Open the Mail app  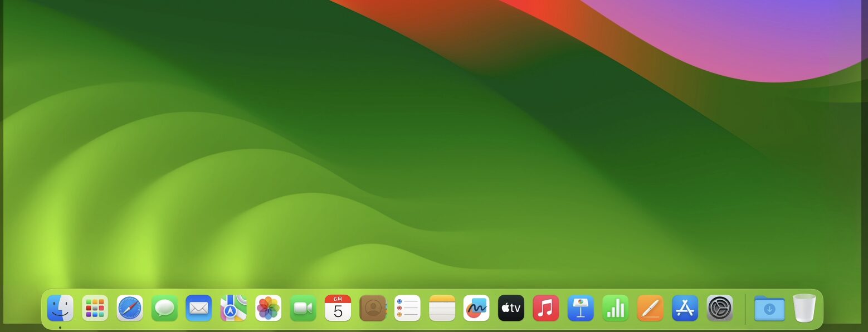pyautogui.click(x=199, y=308)
